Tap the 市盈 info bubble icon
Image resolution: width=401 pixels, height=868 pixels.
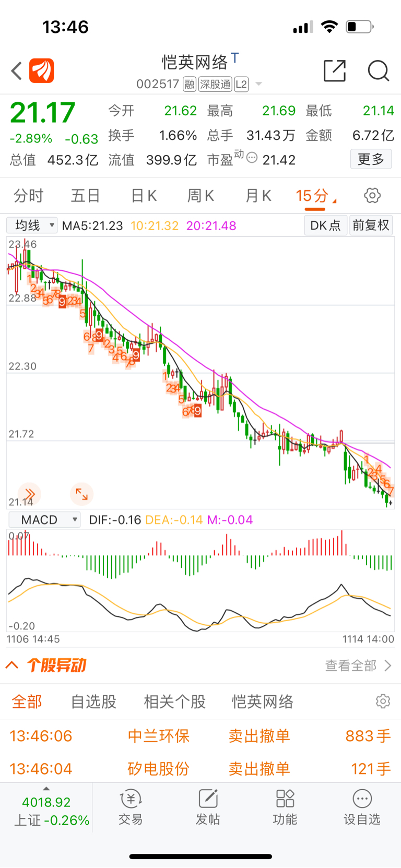coord(252,157)
